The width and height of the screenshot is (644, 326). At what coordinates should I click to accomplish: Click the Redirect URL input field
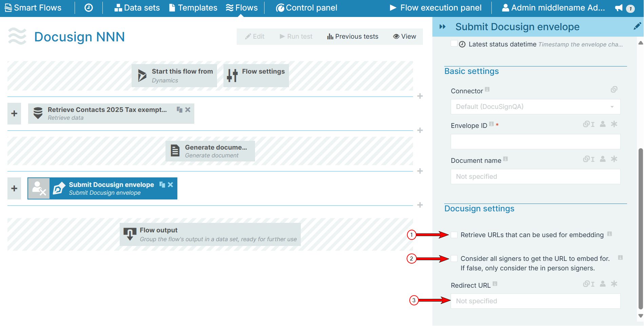coord(535,301)
